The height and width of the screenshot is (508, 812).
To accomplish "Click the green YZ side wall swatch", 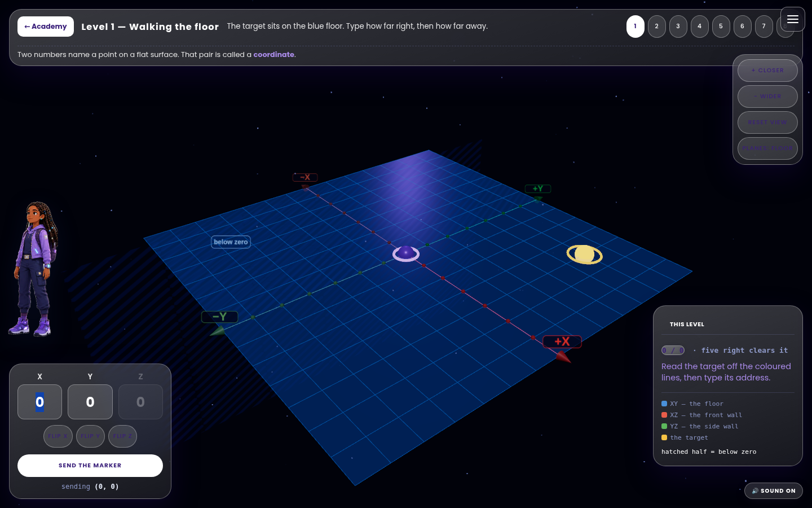I will pos(664,426).
